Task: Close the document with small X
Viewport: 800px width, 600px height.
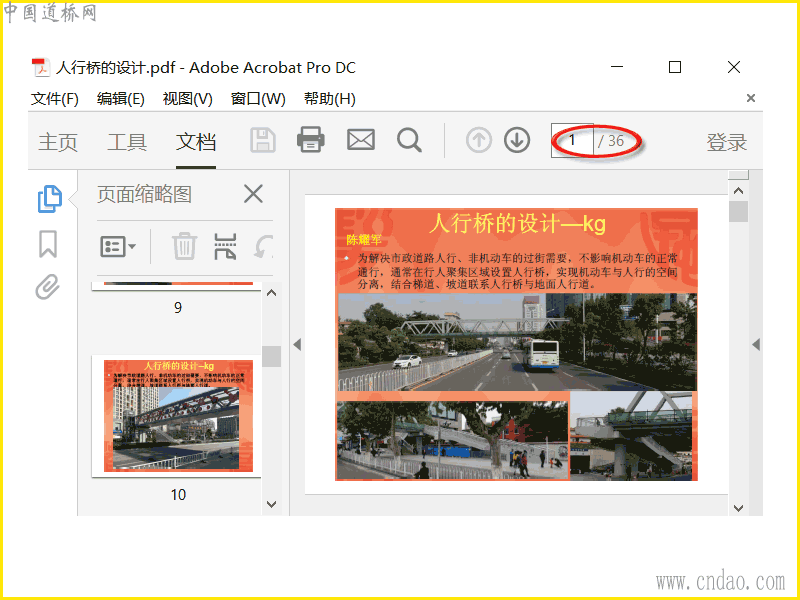Action: point(751,98)
